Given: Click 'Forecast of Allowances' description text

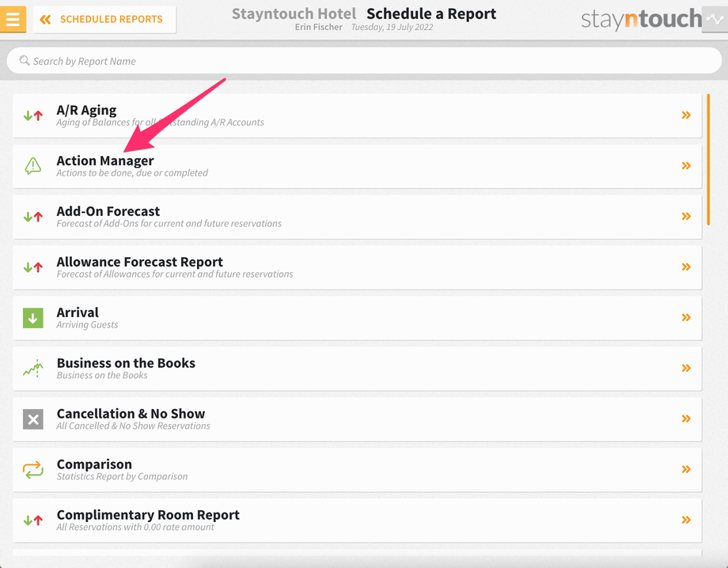Looking at the screenshot, I should coord(175,275).
